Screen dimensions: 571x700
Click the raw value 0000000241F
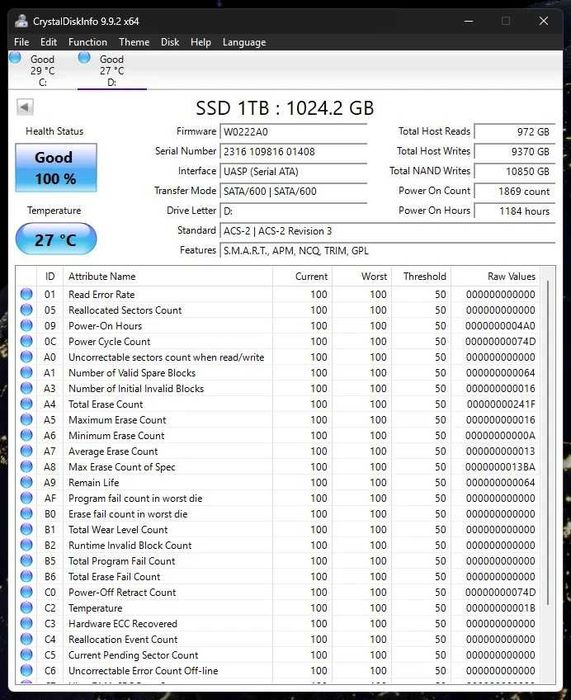coord(501,404)
